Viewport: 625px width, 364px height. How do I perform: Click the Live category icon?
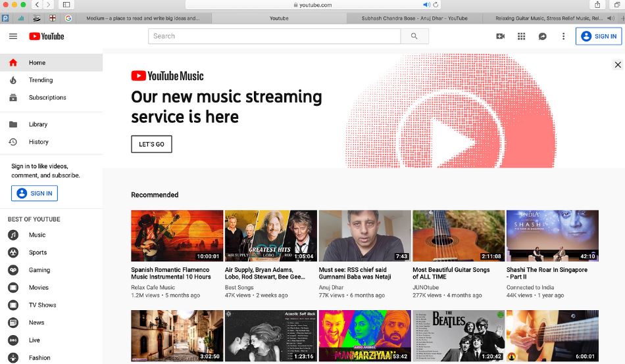click(13, 340)
